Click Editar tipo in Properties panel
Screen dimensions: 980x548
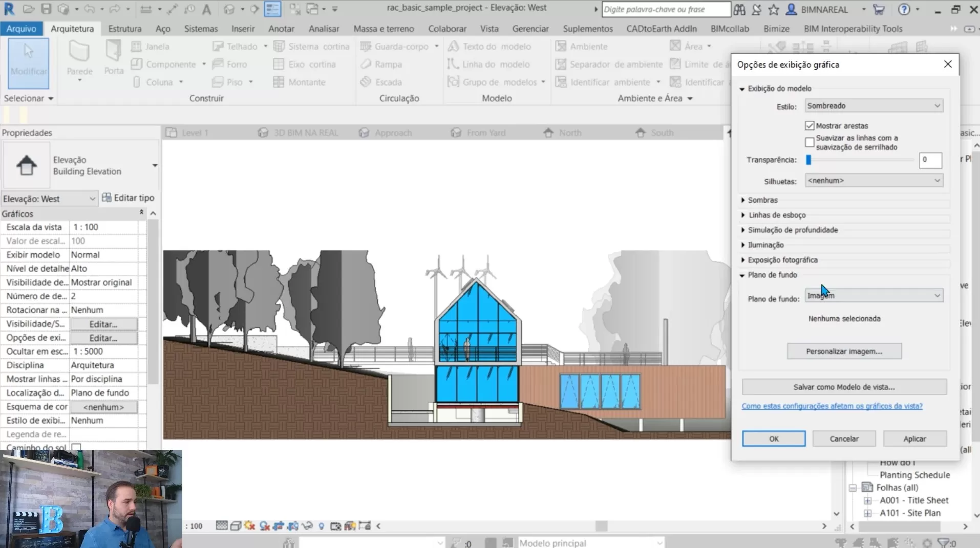pos(128,198)
